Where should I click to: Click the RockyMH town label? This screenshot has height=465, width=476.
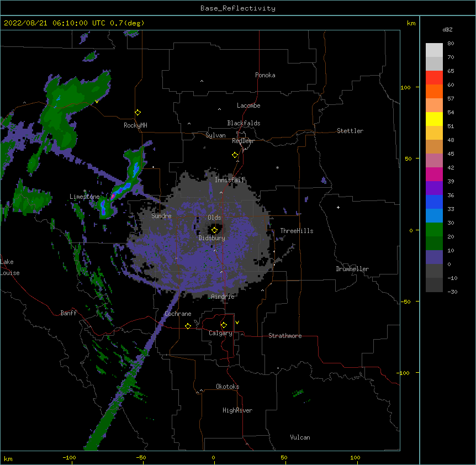coord(135,125)
